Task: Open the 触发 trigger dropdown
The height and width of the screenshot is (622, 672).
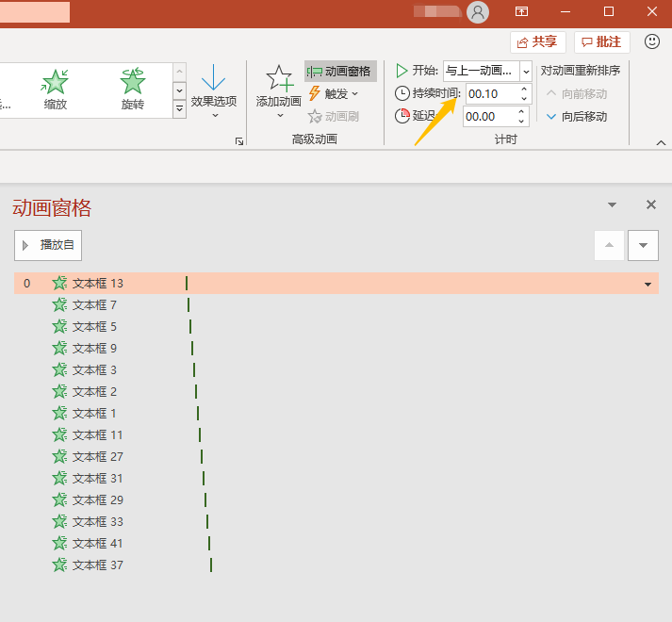Action: coord(334,93)
